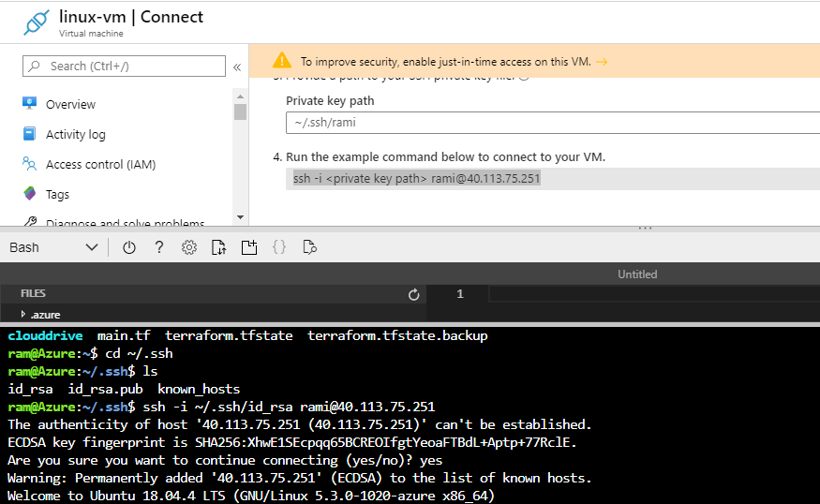
Task: Open Tags menu item
Action: 57,195
